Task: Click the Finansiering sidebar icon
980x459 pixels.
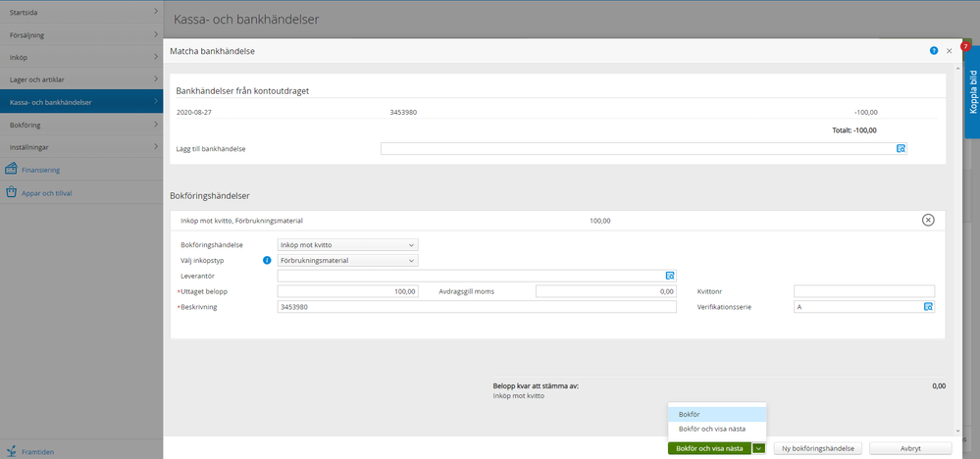Action: click(x=12, y=170)
